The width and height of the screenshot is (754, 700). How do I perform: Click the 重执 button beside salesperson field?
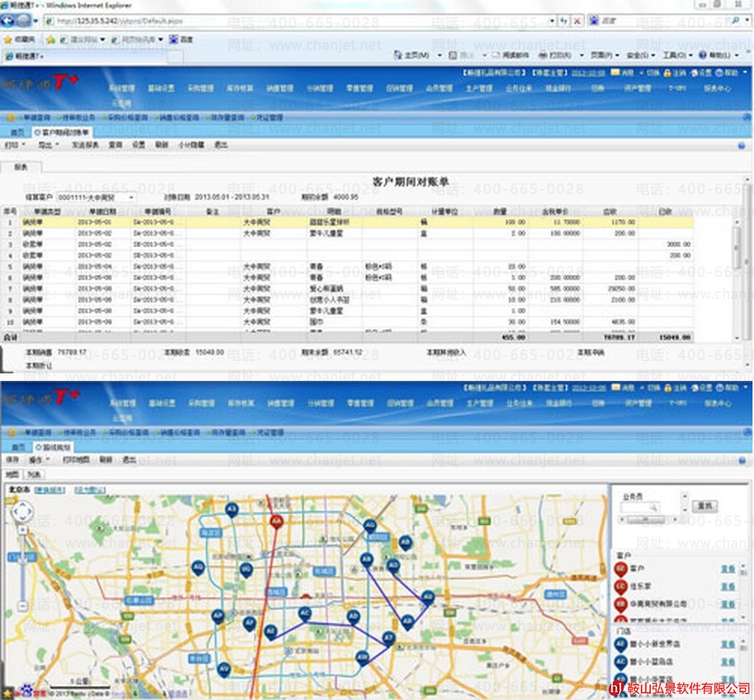pos(704,505)
